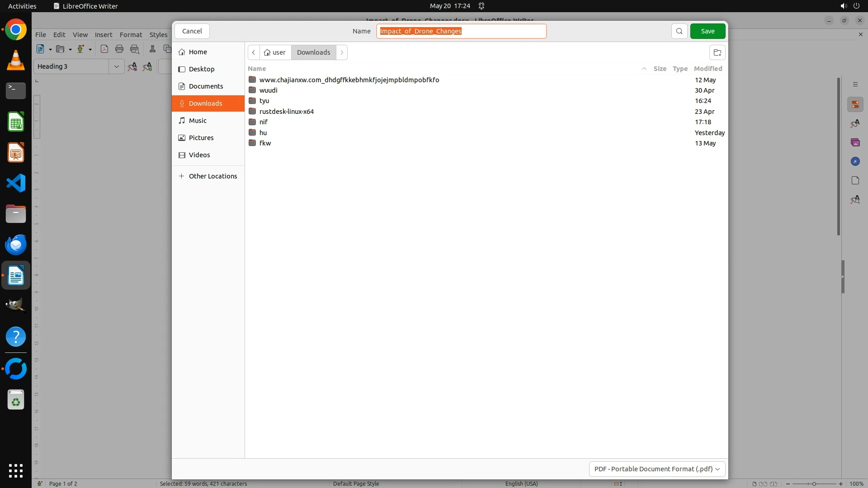
Task: Select the rustdesk-linux-x64 folder
Action: [286, 112]
